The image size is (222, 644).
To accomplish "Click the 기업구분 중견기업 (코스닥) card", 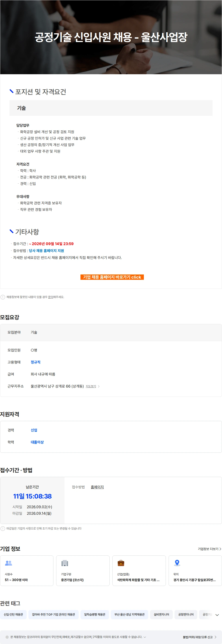I will [83, 570].
